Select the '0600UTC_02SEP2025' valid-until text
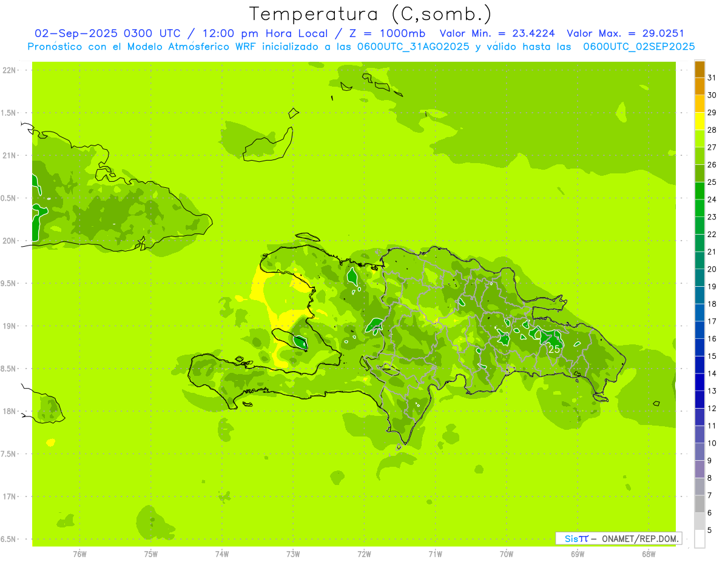 (x=639, y=47)
